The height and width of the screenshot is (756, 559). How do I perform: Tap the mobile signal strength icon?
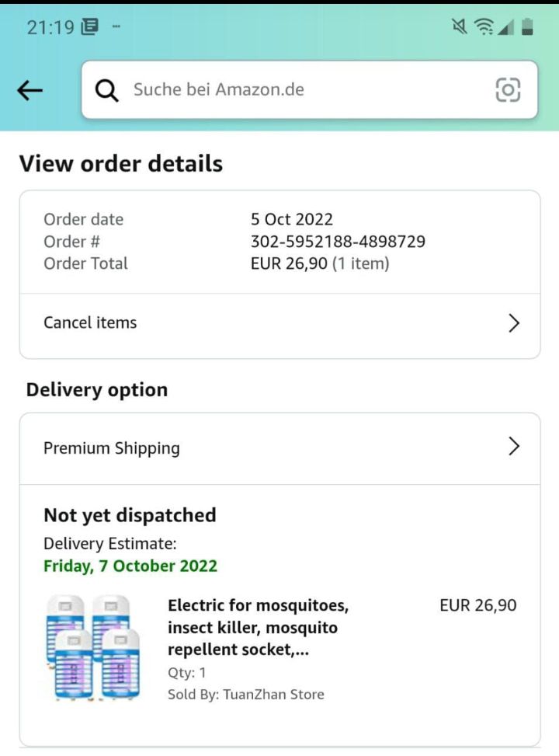506,27
